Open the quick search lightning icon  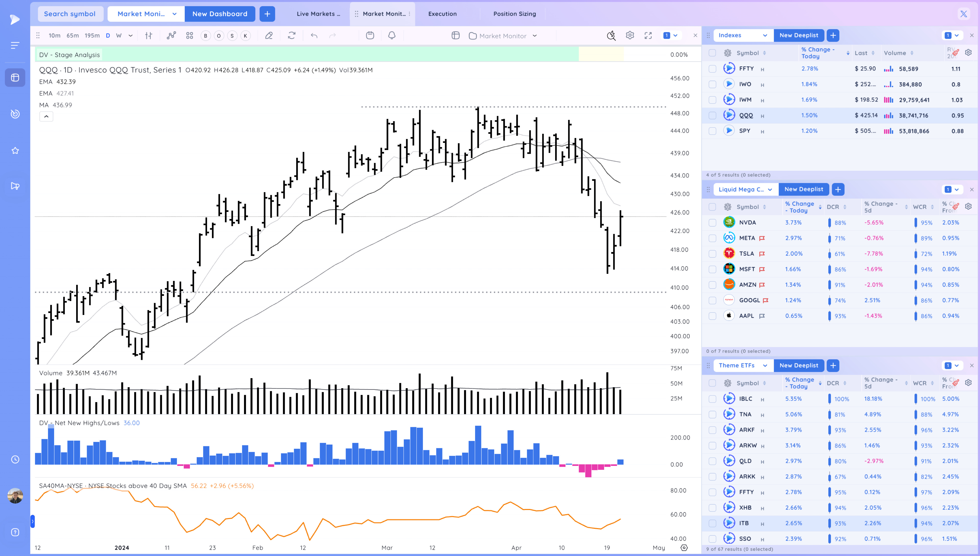coord(611,36)
